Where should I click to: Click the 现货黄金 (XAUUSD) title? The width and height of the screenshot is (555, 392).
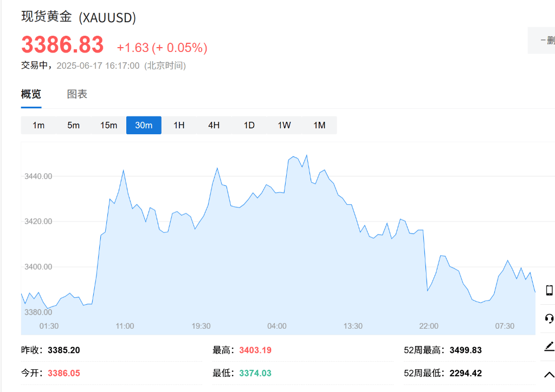click(79, 17)
